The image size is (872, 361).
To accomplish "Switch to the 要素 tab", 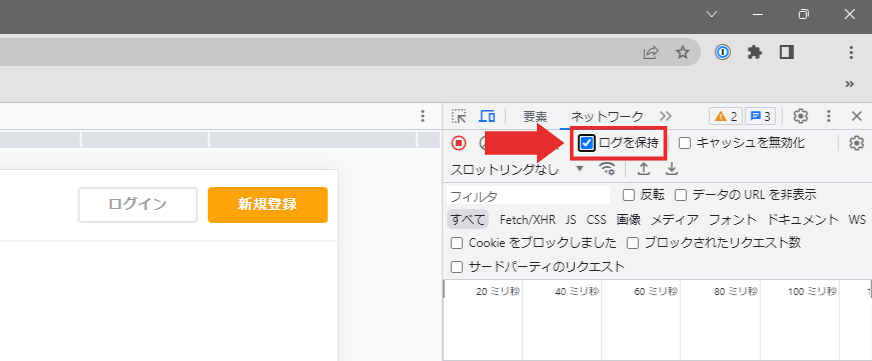I will 535,116.
